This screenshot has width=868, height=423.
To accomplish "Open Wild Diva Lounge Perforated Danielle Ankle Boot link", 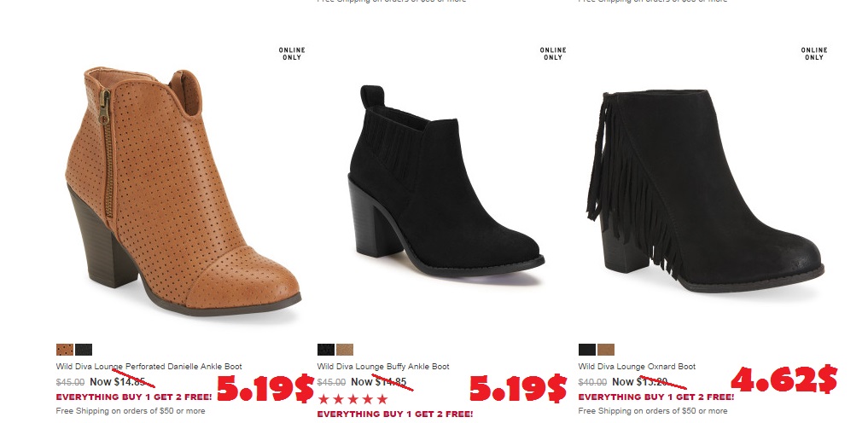I will pyautogui.click(x=149, y=367).
